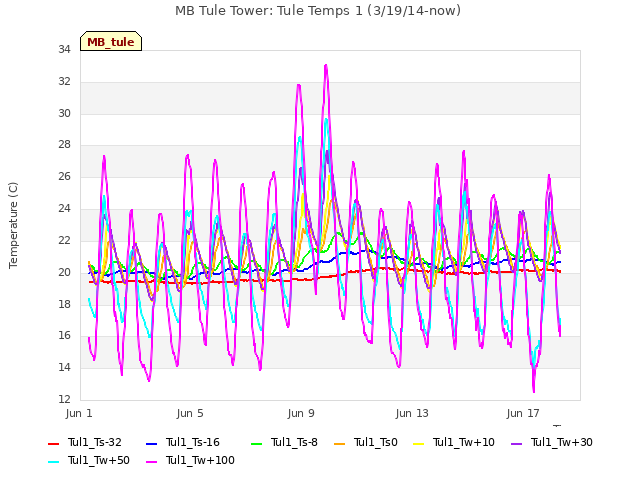Click the 26 y-axis tick label
Image resolution: width=640 pixels, height=480 pixels.
click(64, 176)
